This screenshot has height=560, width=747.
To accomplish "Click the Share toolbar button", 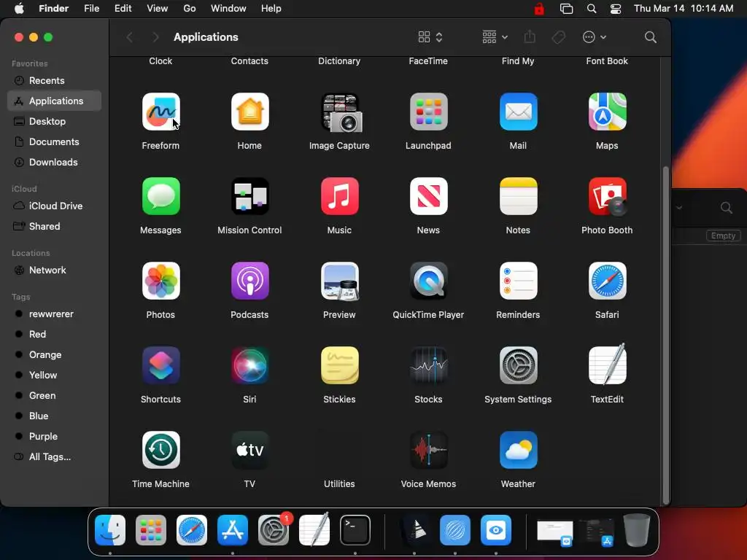I will tap(530, 37).
